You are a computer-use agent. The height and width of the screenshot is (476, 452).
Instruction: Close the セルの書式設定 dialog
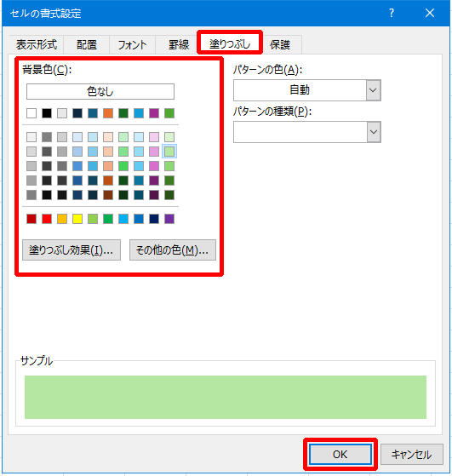(x=430, y=13)
